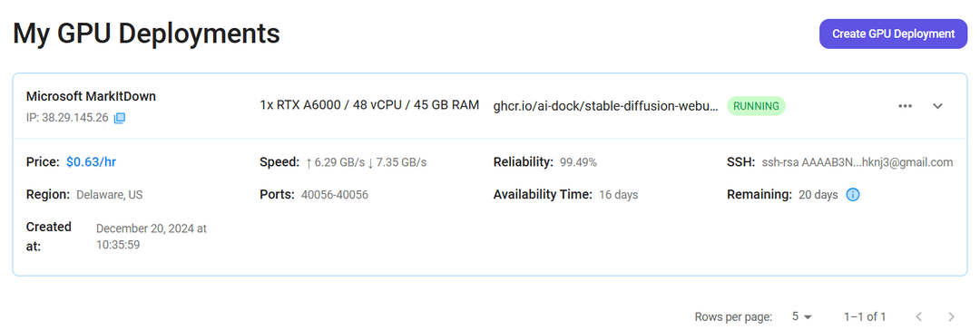The width and height of the screenshot is (980, 330).
Task: Click the info icon beside Remaining 20 days
Action: click(x=852, y=194)
